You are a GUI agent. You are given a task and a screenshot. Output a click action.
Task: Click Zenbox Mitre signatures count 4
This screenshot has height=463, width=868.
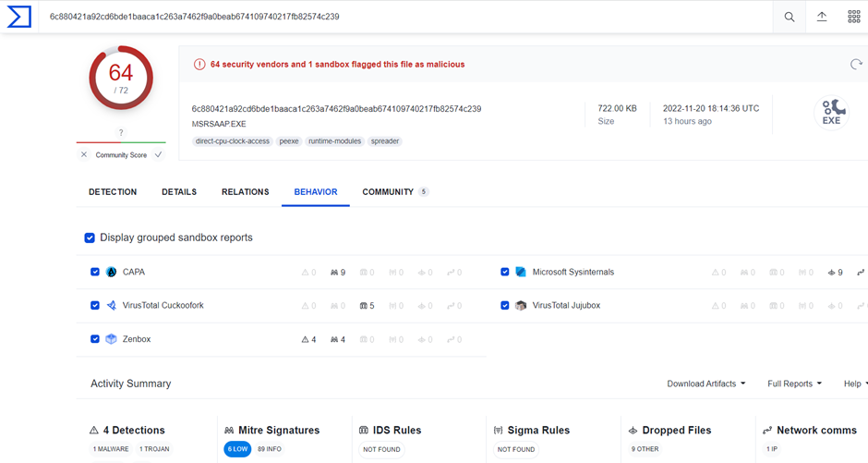(338, 339)
